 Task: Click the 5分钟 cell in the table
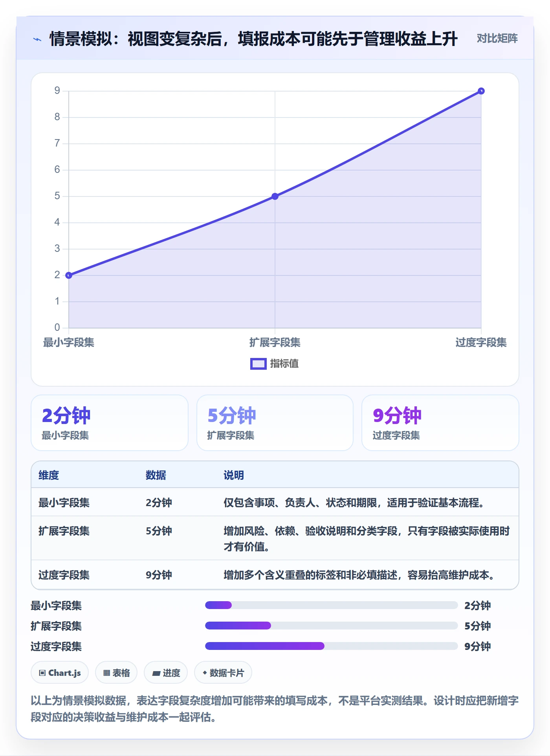(x=159, y=531)
